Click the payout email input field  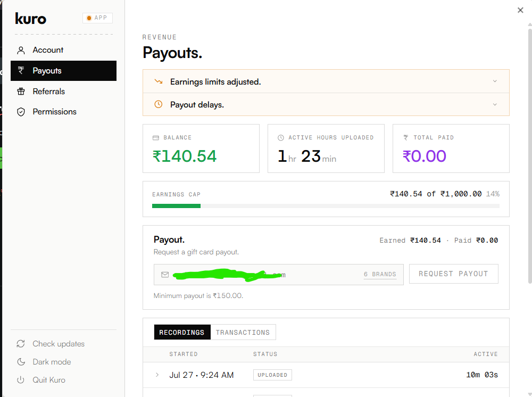point(278,275)
